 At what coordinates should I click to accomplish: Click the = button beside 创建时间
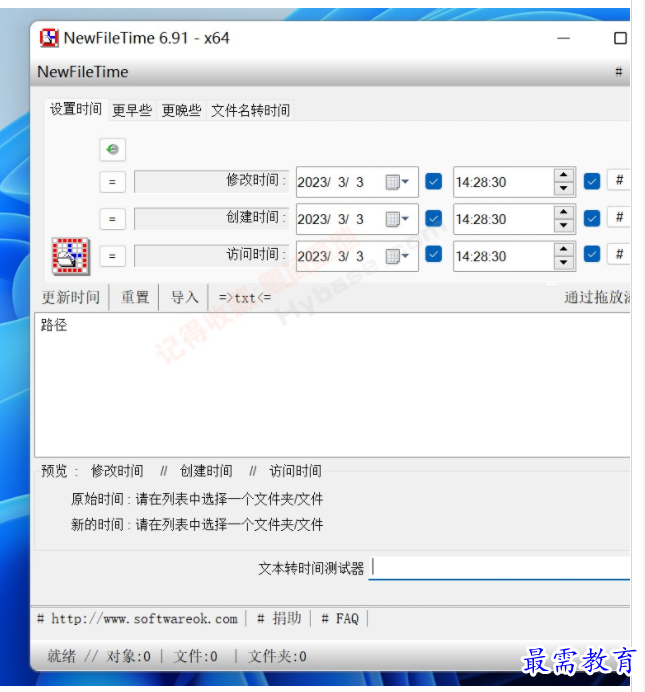coord(112,219)
